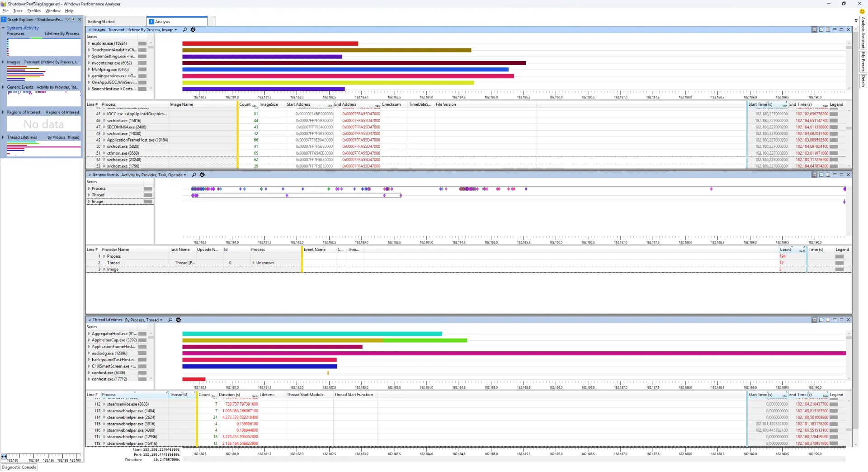Toggle the Process series legend in Generic Events
The height and width of the screenshot is (472, 868).
tap(148, 189)
